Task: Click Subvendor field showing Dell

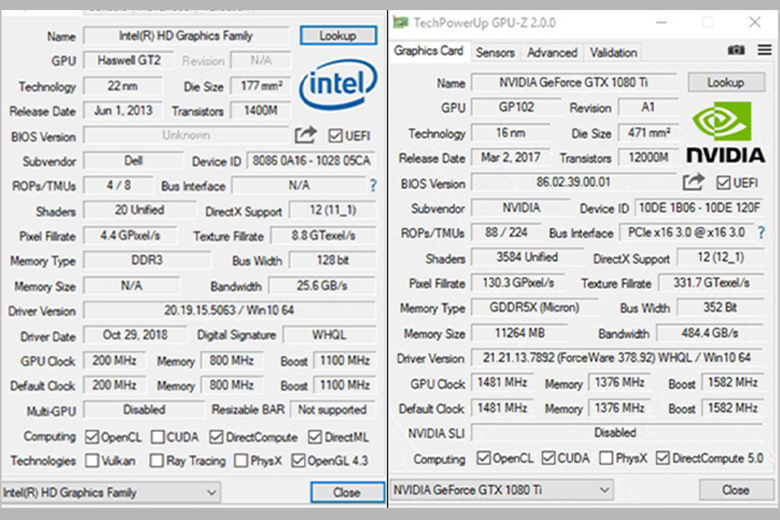Action: pyautogui.click(x=133, y=161)
